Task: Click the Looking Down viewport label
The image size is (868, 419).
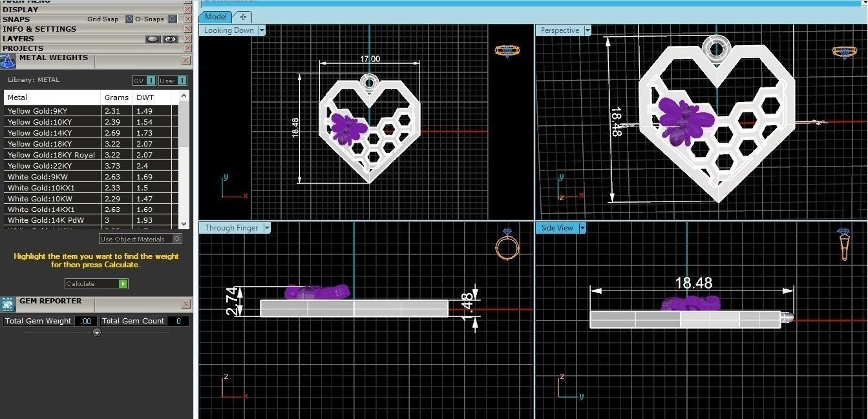Action: 229,30
